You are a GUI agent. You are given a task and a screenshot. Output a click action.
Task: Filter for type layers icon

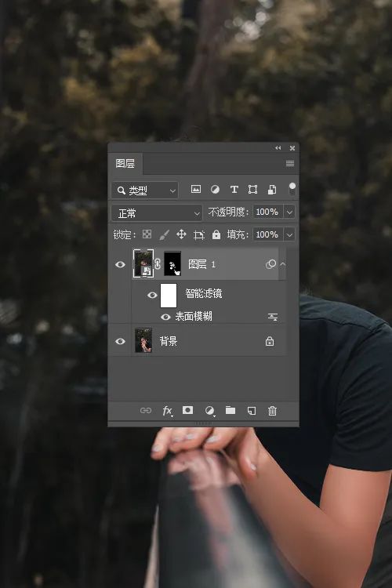(234, 190)
